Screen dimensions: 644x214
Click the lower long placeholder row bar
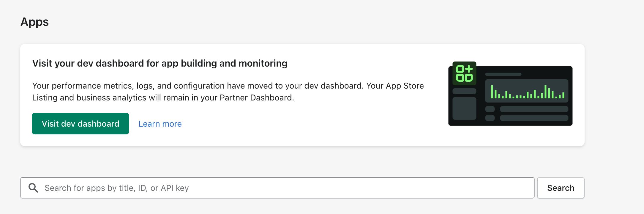534,118
